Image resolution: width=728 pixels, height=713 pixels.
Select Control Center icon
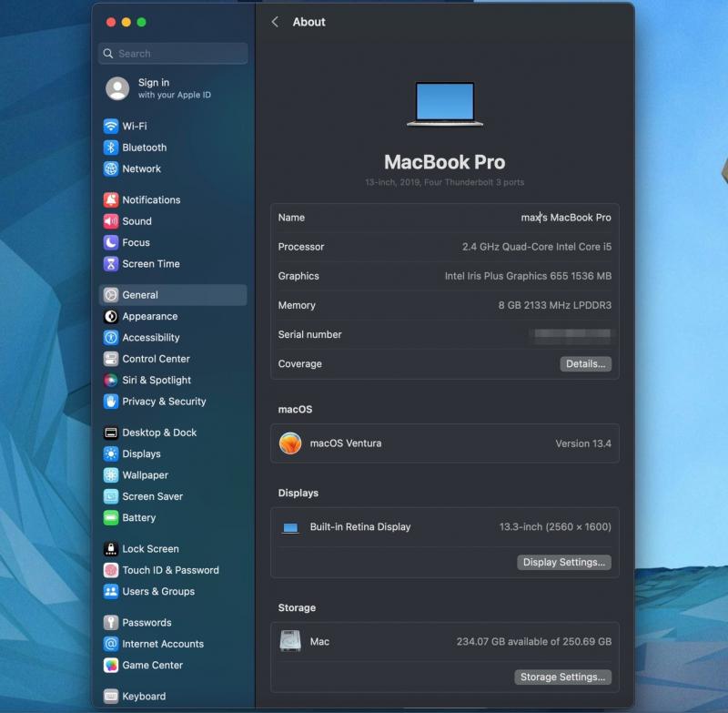pos(110,359)
